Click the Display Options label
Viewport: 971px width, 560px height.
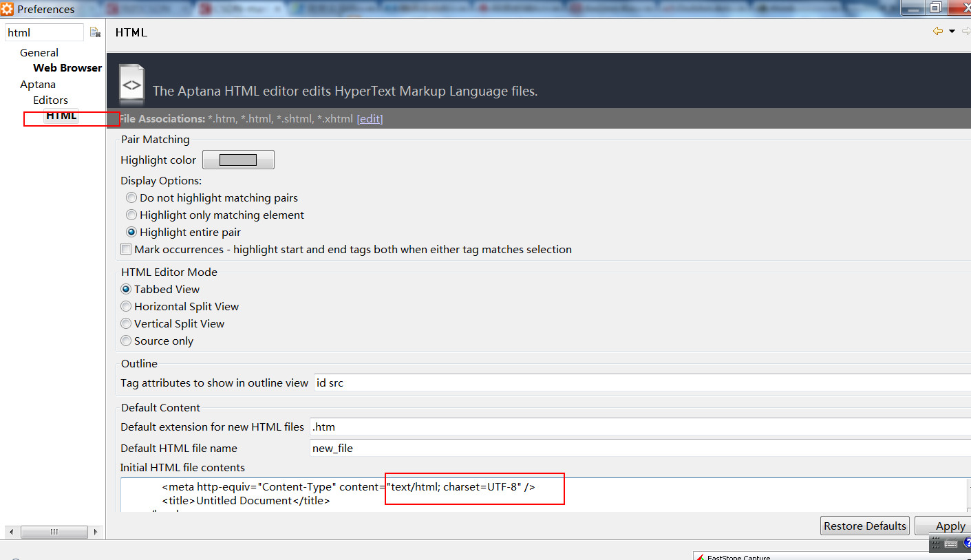coord(161,180)
